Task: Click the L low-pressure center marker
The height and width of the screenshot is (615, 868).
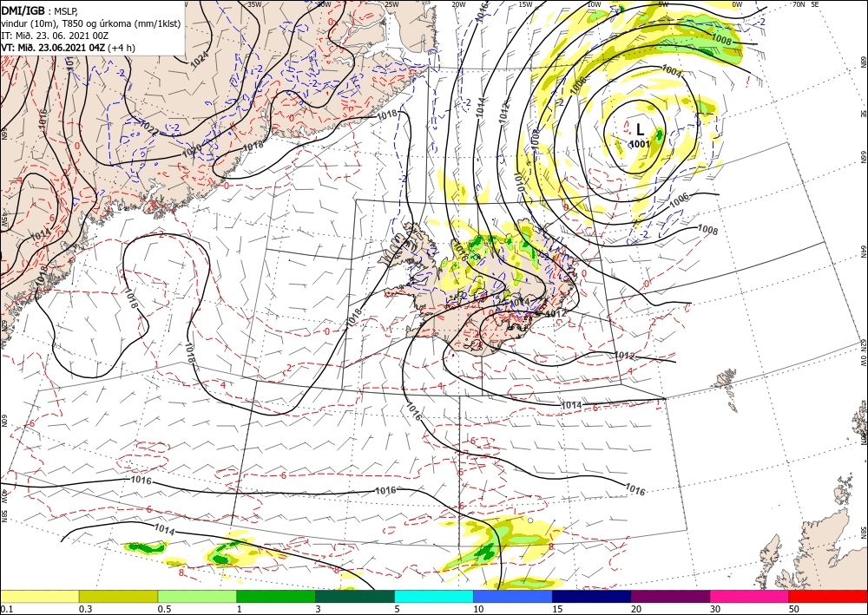Action: pos(640,130)
